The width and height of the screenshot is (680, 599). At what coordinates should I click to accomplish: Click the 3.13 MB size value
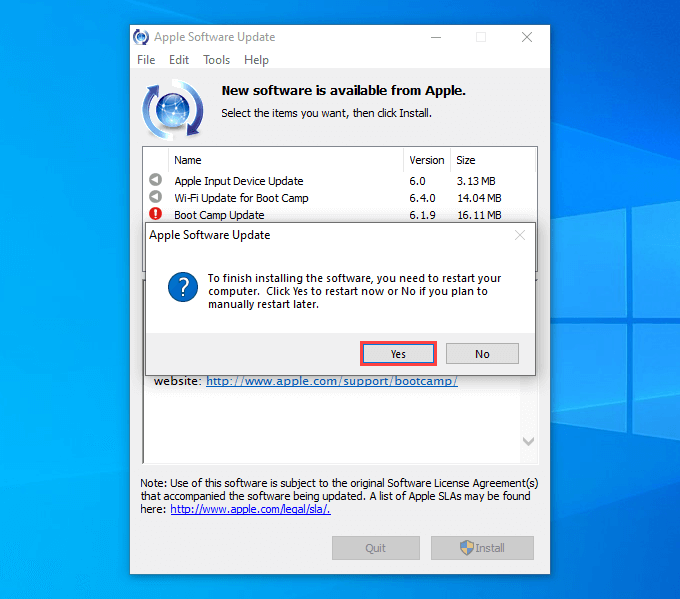point(476,181)
